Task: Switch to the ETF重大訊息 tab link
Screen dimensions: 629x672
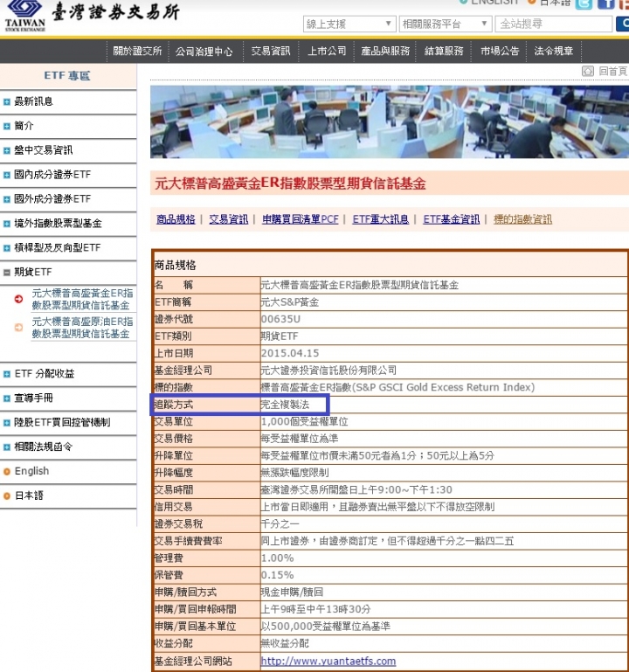Action: (381, 219)
